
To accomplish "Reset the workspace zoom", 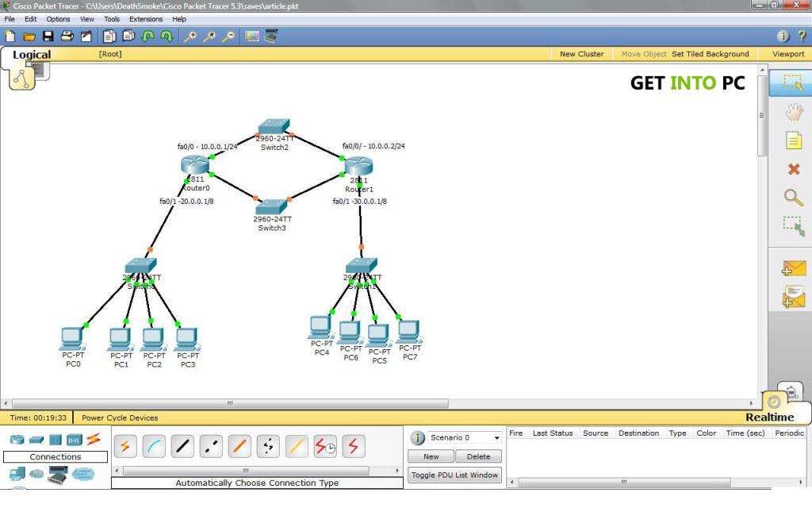I will point(209,37).
